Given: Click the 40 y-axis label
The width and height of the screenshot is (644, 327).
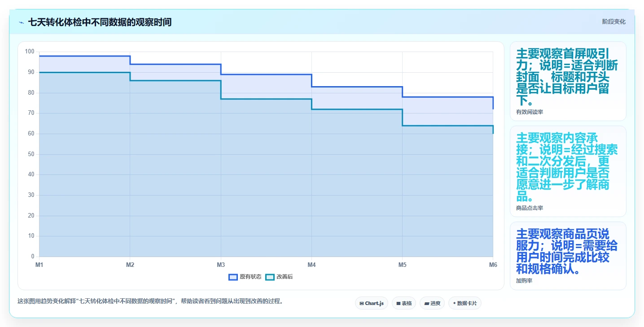Looking at the screenshot, I should pos(31,174).
